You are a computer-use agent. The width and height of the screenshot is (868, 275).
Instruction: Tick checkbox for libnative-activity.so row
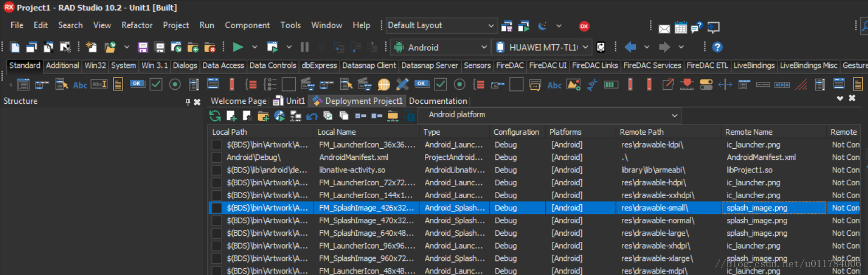coord(216,170)
